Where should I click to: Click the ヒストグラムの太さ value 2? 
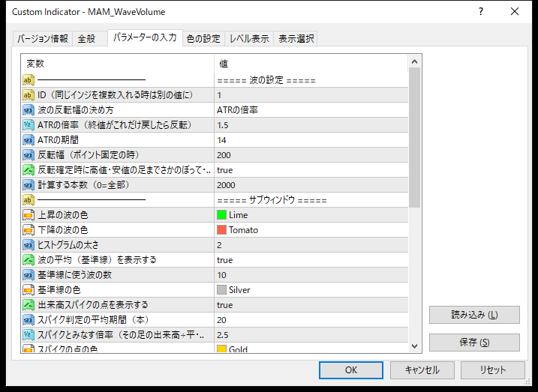pos(311,245)
